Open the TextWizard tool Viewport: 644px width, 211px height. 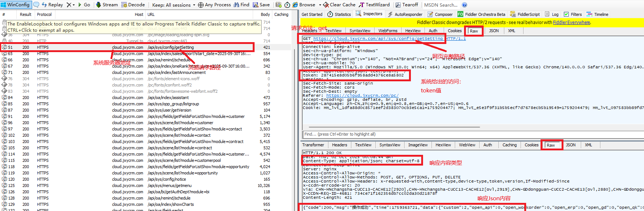[374, 5]
